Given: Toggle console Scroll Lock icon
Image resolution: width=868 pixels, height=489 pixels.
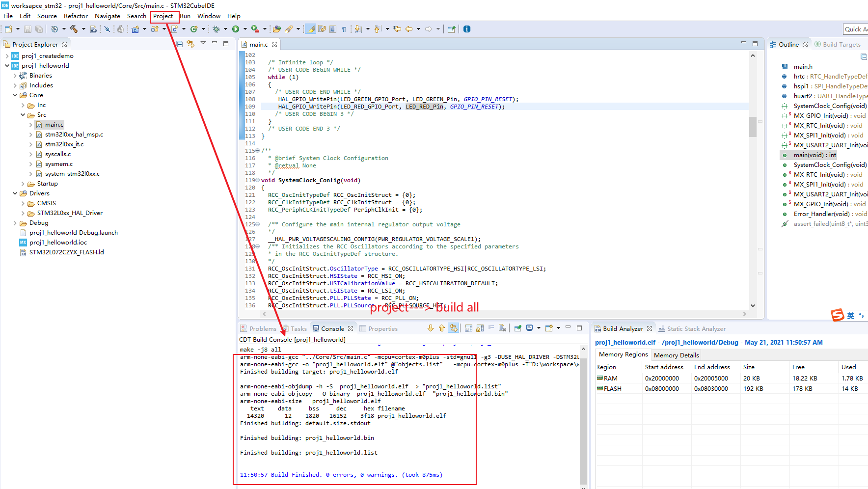Looking at the screenshot, I should tap(480, 328).
